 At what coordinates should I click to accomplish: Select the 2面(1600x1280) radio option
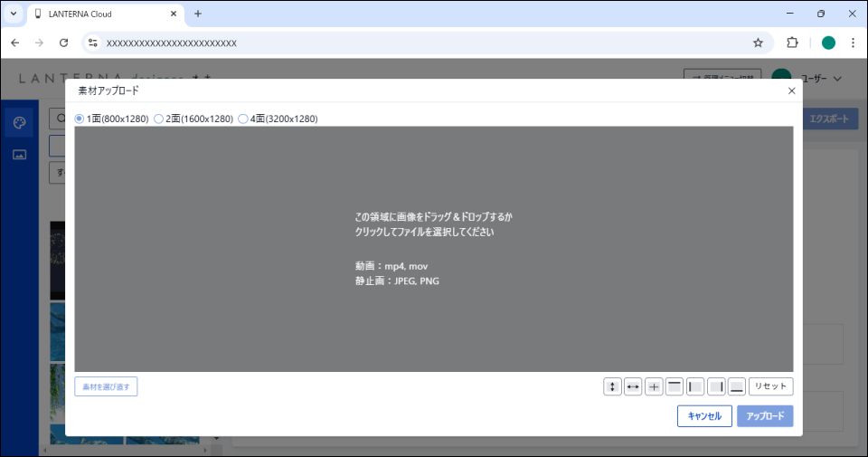pos(159,119)
